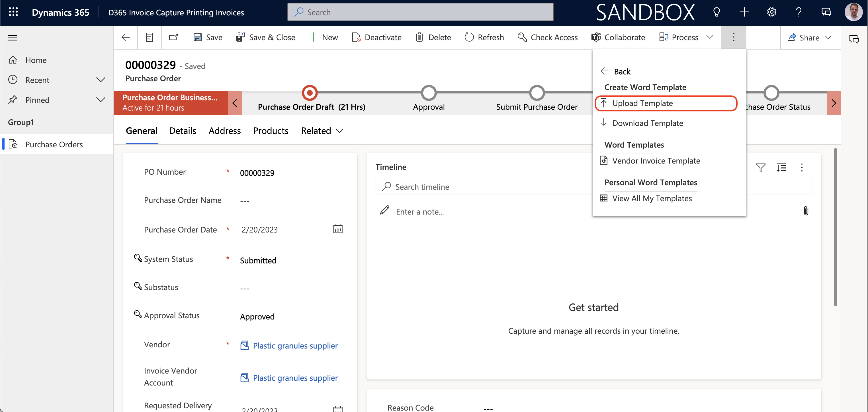
Task: Delete the purchase order
Action: coord(433,37)
